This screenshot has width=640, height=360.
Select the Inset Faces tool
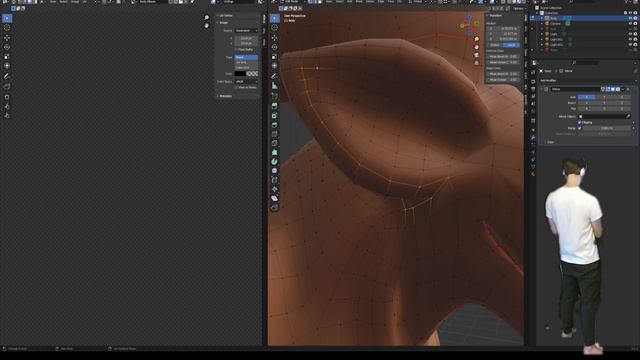(x=275, y=116)
